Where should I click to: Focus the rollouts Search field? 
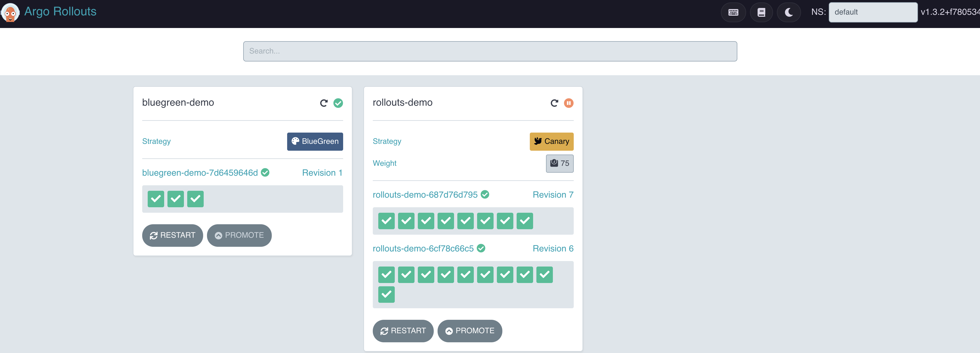[x=490, y=51]
